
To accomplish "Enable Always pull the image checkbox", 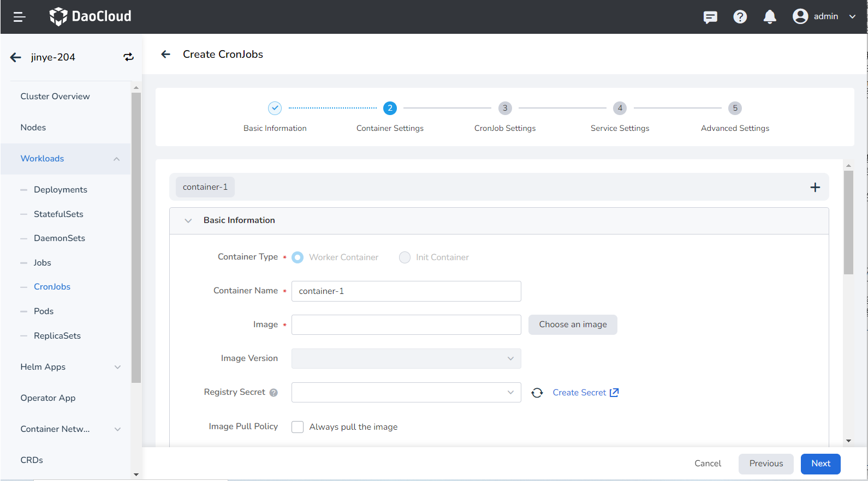I will (x=298, y=427).
